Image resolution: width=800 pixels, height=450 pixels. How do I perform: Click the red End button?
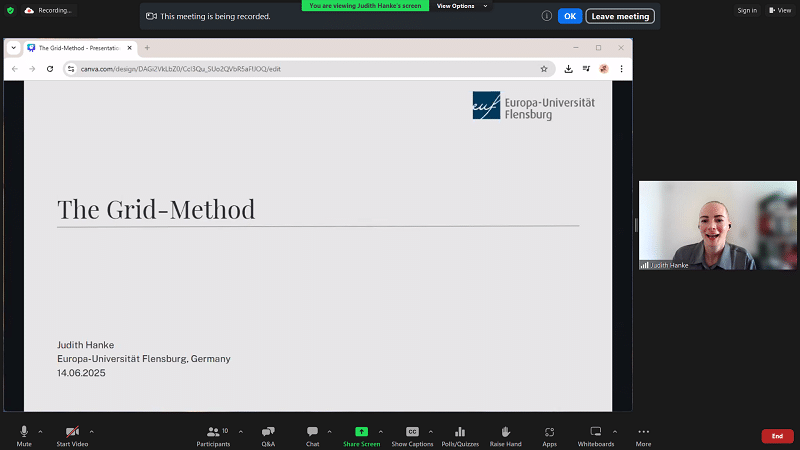click(777, 436)
